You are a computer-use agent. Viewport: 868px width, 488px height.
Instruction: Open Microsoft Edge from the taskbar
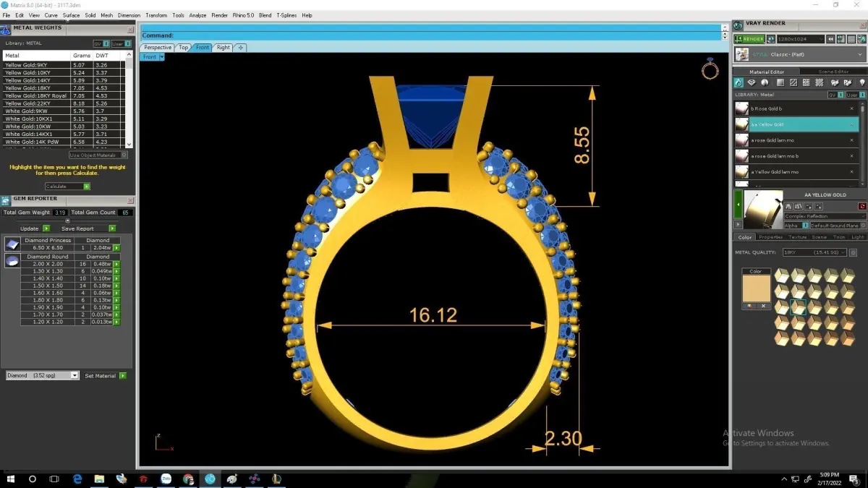click(77, 479)
